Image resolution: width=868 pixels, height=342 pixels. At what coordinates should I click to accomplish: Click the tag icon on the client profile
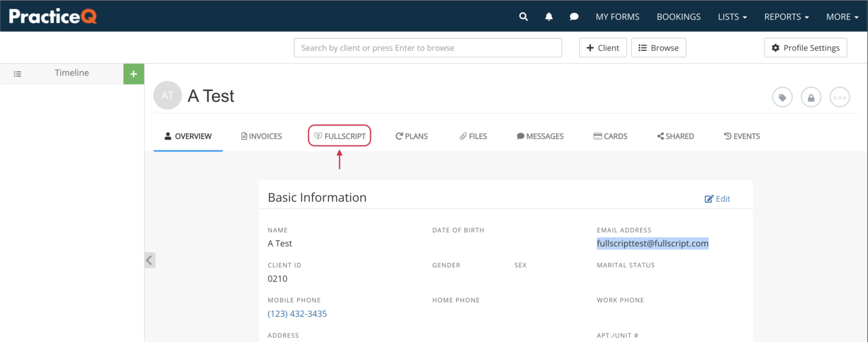pos(782,97)
